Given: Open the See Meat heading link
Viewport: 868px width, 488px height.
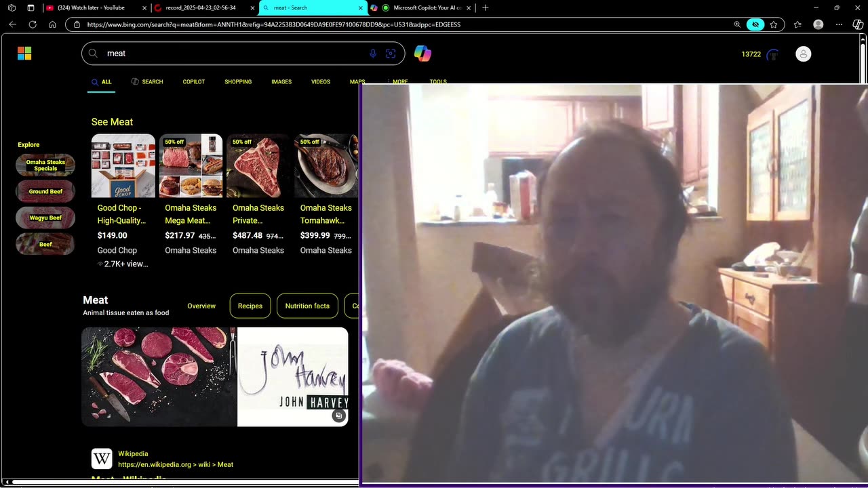Looking at the screenshot, I should (112, 122).
